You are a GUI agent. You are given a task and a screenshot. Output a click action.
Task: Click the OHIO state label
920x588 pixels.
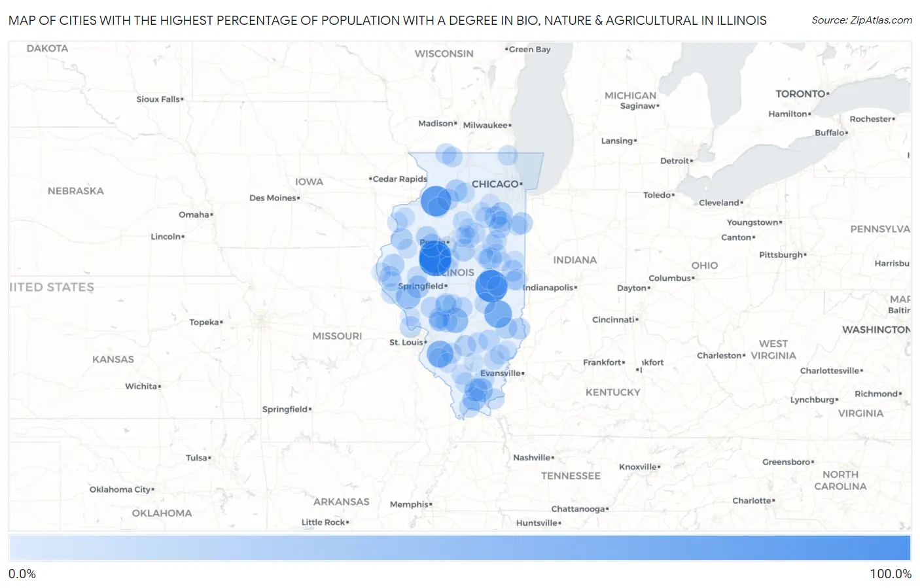[705, 266]
